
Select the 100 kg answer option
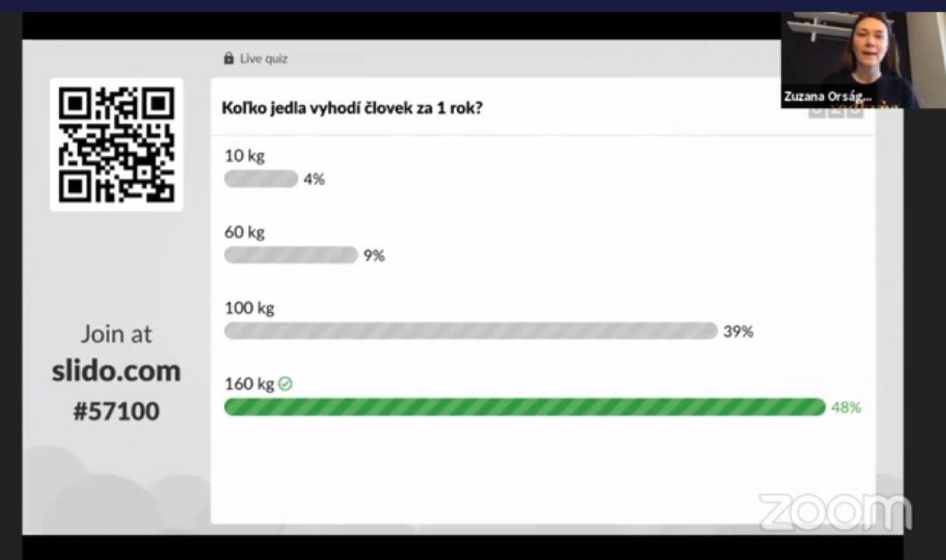[x=249, y=308]
